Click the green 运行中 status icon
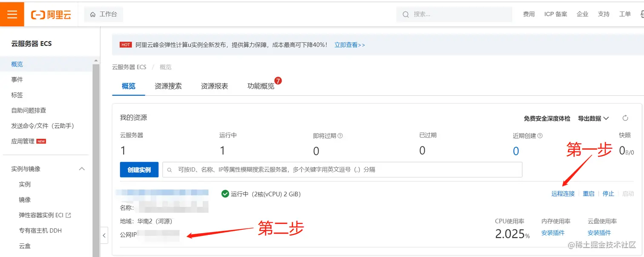This screenshot has height=257, width=644. click(x=225, y=194)
